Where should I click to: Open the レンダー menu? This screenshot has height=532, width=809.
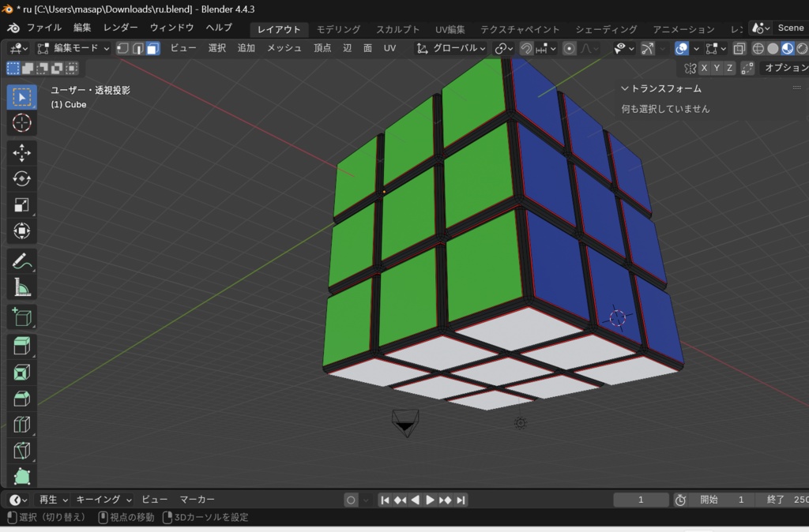pyautogui.click(x=121, y=28)
